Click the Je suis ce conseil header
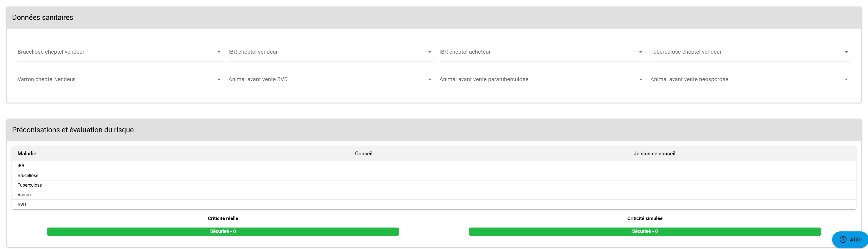 tap(654, 154)
